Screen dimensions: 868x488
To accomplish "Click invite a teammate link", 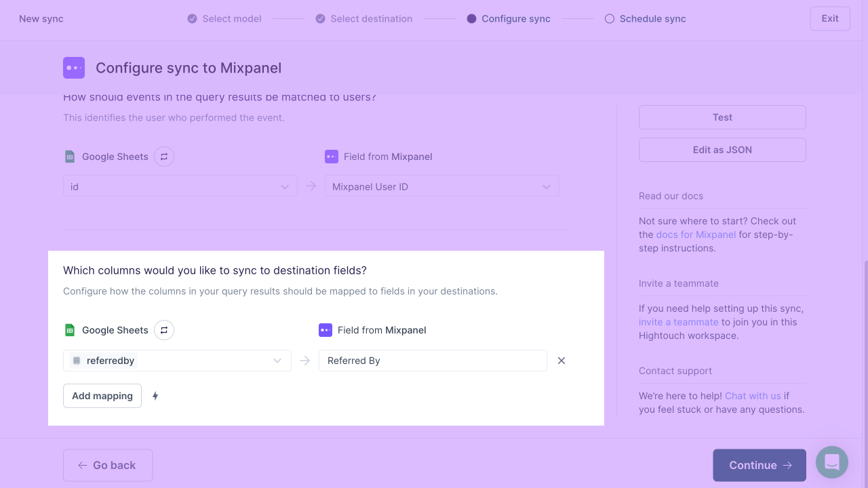I will tap(678, 322).
